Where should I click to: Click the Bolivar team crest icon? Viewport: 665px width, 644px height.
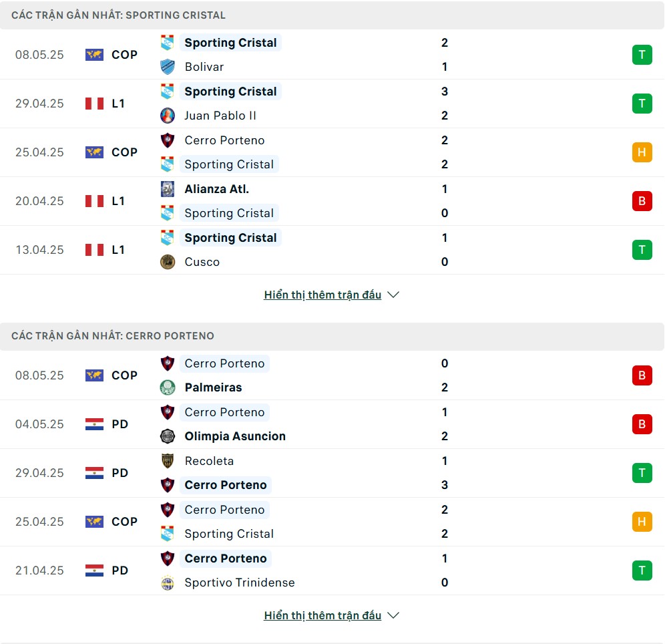(168, 67)
